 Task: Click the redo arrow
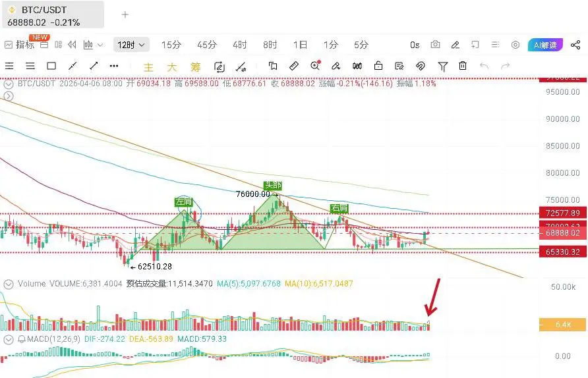(x=506, y=67)
